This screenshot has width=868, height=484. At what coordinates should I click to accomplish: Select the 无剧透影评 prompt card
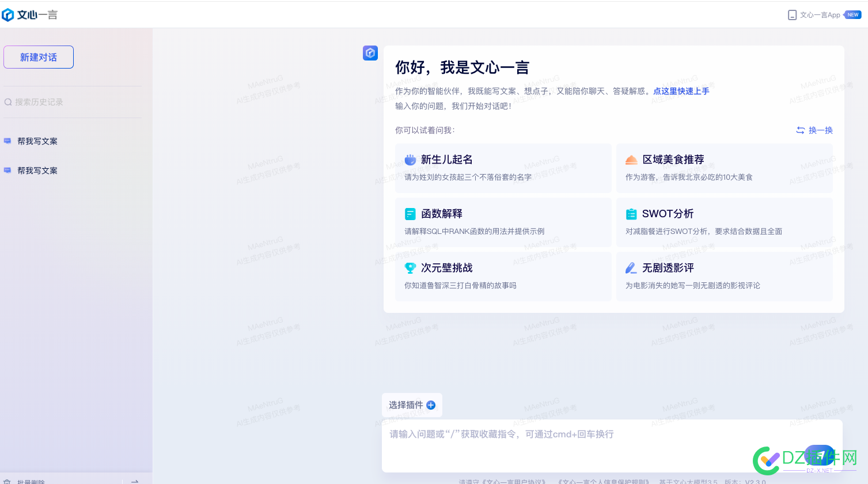pyautogui.click(x=725, y=277)
